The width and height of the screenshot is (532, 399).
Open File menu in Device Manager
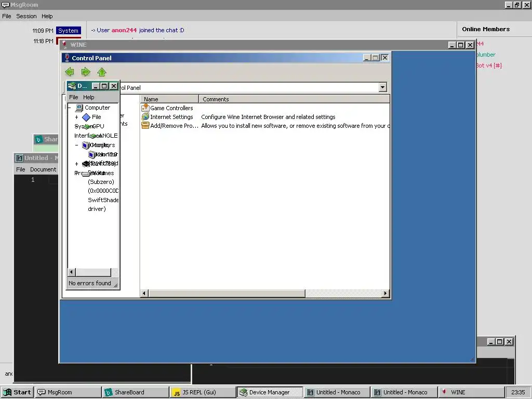pos(74,97)
